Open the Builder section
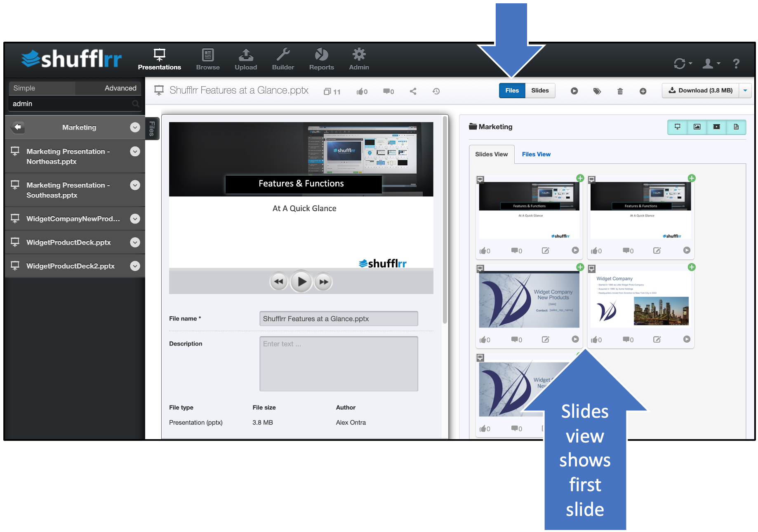The width and height of the screenshot is (758, 532). [x=283, y=59]
